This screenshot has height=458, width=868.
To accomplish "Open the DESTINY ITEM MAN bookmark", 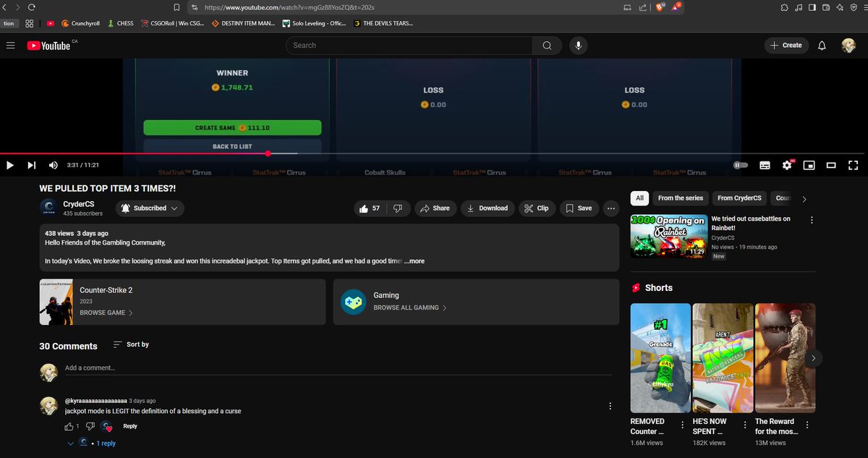I will [244, 23].
